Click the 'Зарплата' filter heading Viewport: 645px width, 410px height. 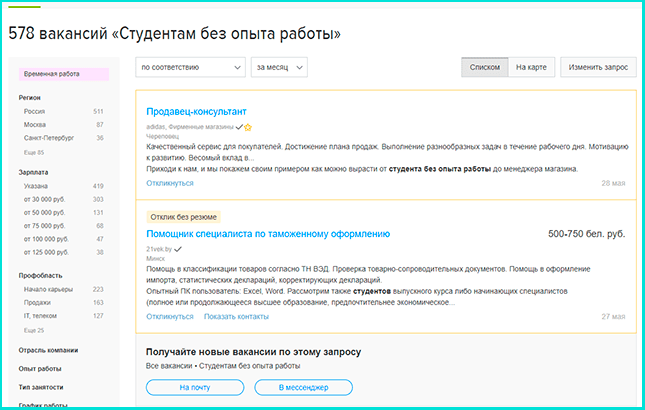pos(33,172)
